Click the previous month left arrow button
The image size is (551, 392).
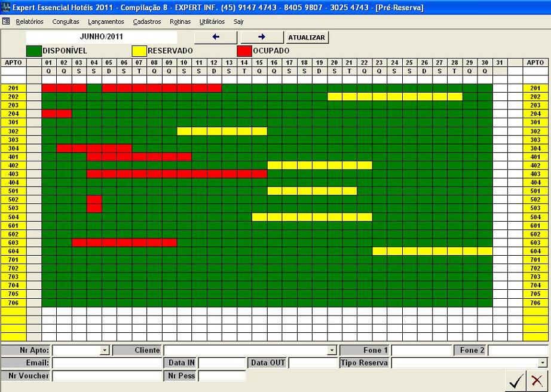tap(216, 37)
